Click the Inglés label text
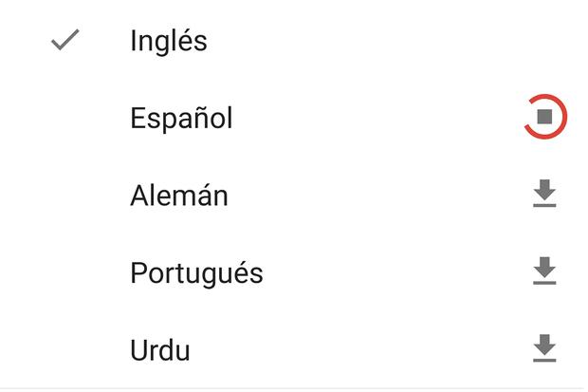The height and width of the screenshot is (392, 588). point(169,42)
